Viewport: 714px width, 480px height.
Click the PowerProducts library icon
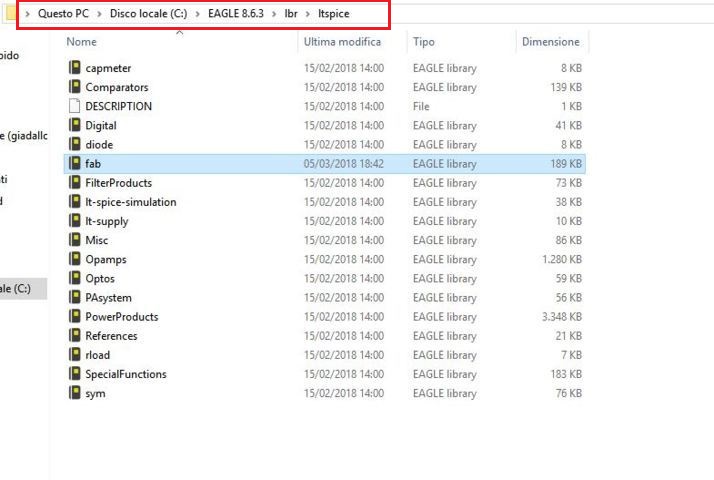pyautogui.click(x=75, y=316)
